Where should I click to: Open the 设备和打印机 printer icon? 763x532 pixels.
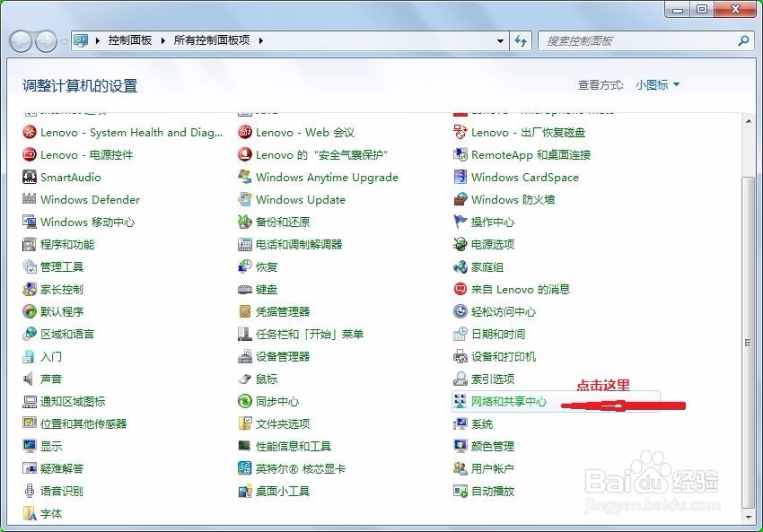tap(460, 356)
